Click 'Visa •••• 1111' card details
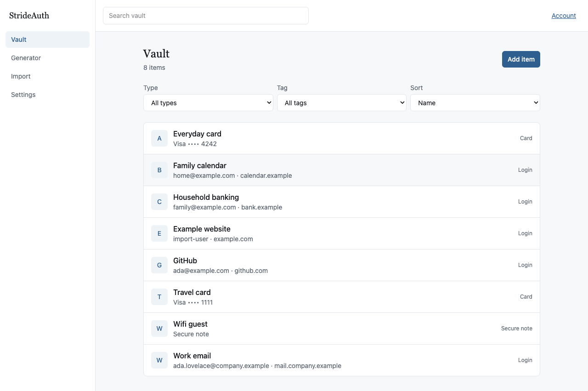Image resolution: width=588 pixels, height=391 pixels. coord(193,302)
